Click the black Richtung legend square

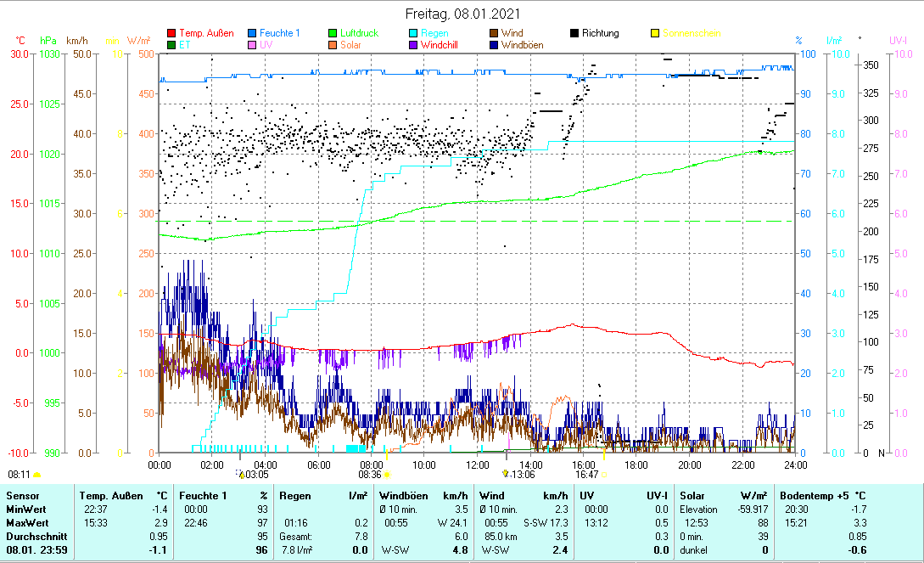click(x=574, y=34)
